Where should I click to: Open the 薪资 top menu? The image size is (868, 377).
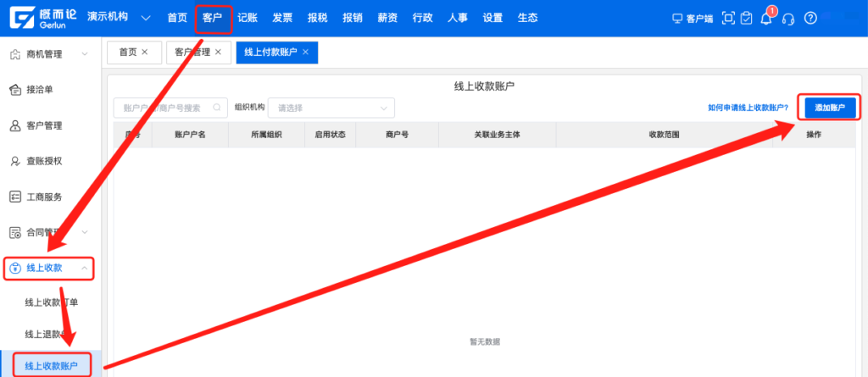click(387, 18)
